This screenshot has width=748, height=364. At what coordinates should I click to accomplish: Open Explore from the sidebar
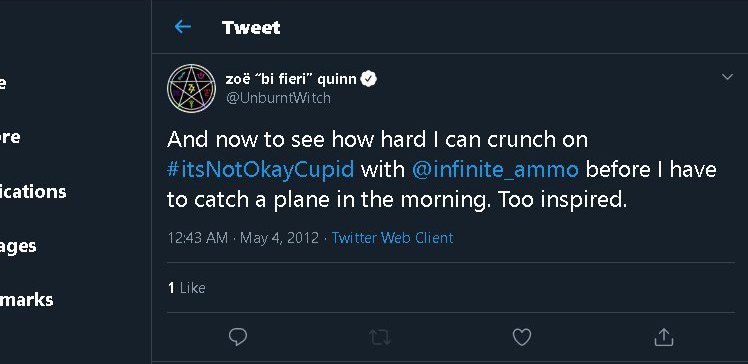[x=10, y=137]
